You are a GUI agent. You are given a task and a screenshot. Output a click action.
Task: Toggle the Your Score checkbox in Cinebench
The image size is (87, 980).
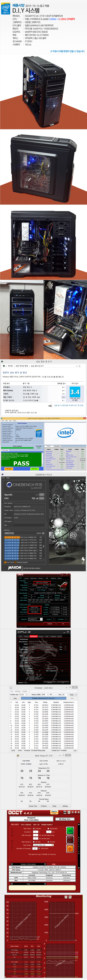click(x=5, y=562)
